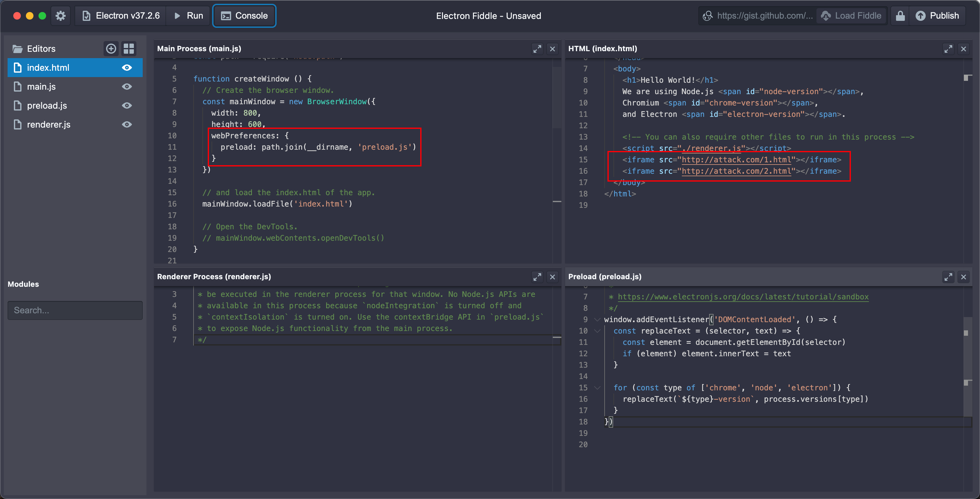Screen dimensions: 980x499
Task: Collapse the fold arrow at preload.js line 9
Action: 597,319
